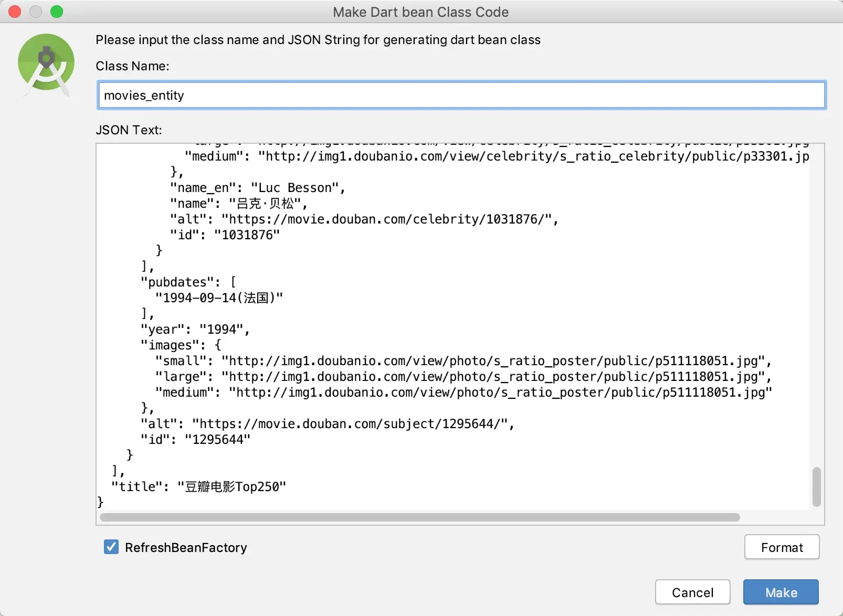Click the "name_en": "Luc Besson" line
Image resolution: width=843 pixels, height=616 pixels.
coord(257,188)
